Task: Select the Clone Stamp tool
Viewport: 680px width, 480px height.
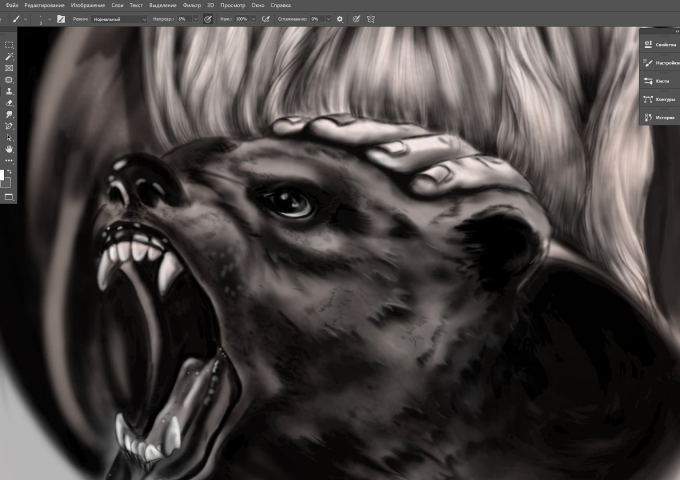Action: coord(9,91)
